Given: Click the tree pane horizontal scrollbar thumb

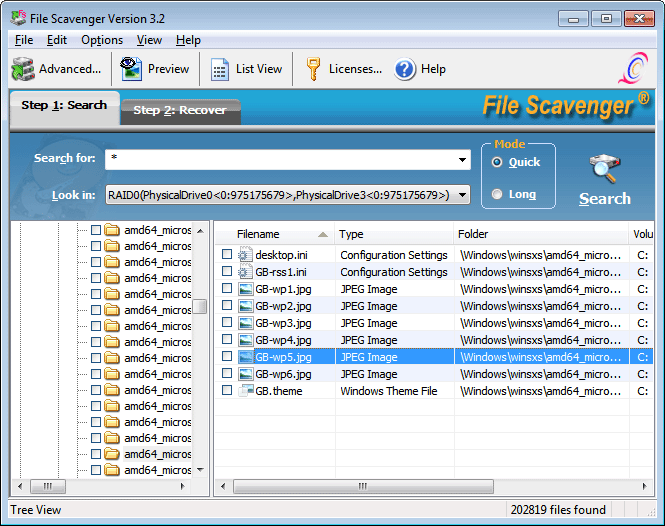Looking at the screenshot, I should pyautogui.click(x=48, y=486).
